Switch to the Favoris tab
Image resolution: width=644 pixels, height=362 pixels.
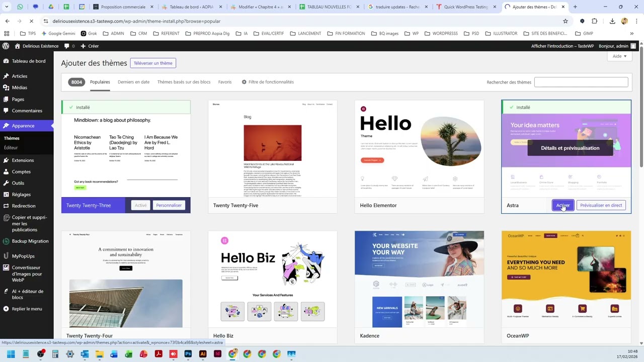tap(225, 82)
